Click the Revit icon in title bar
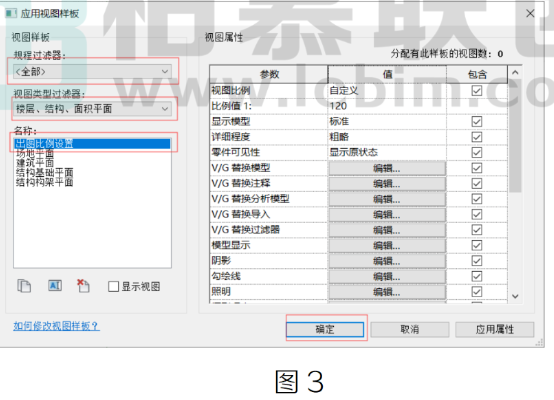Viewport: 554px width, 400px height. (11, 13)
